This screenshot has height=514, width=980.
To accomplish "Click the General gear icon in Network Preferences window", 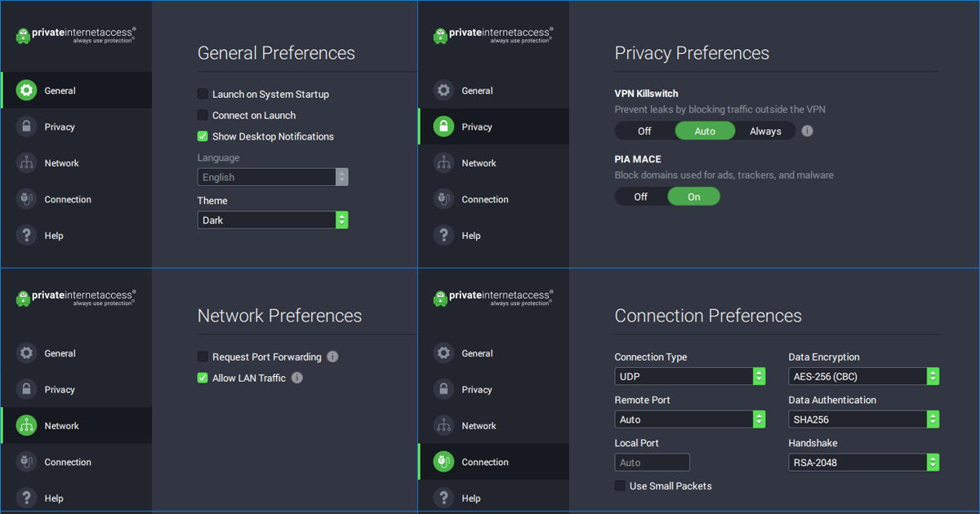I will coord(27,353).
